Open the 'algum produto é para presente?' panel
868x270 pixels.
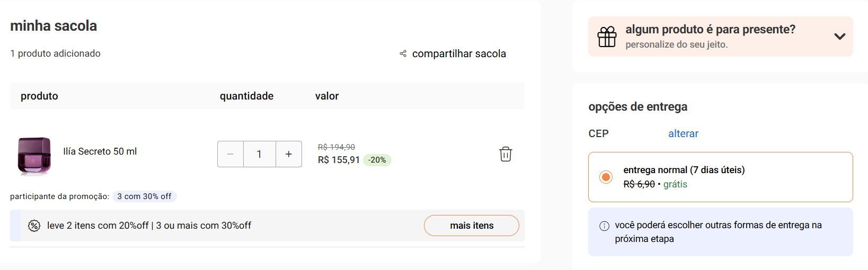click(x=710, y=30)
